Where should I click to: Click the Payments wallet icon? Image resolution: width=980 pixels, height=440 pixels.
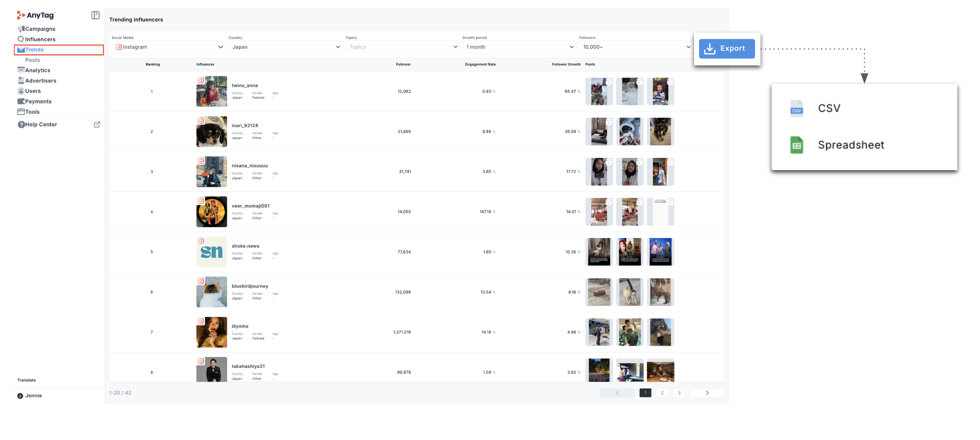[x=21, y=101]
